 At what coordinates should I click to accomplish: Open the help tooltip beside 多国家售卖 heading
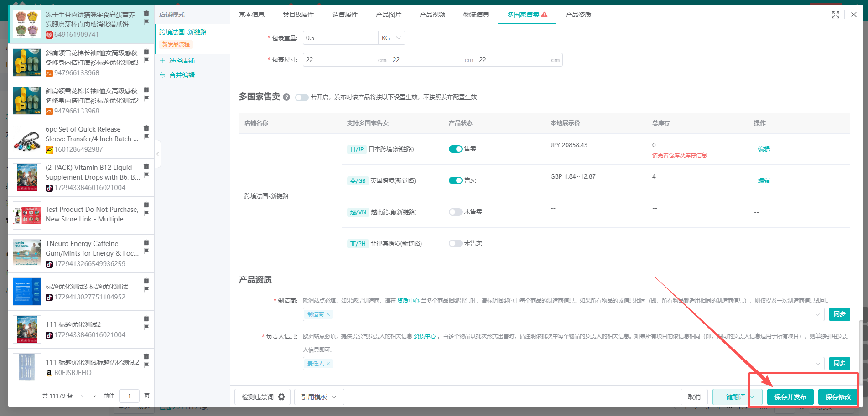click(x=286, y=97)
